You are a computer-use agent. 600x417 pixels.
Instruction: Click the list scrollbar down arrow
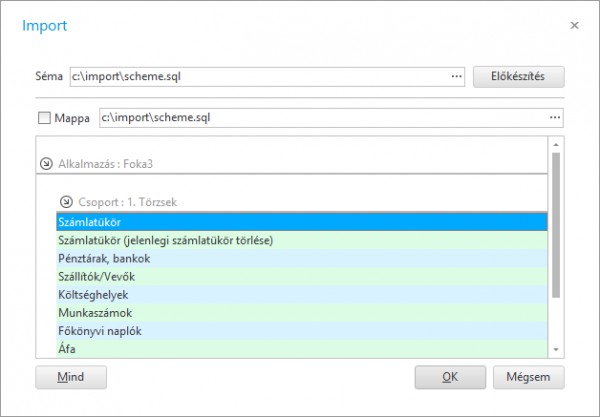tap(556, 349)
